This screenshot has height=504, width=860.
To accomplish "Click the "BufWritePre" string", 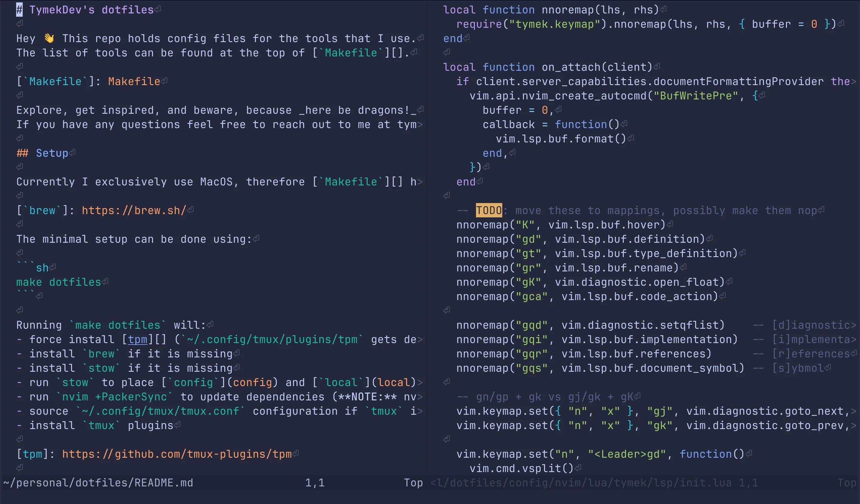I will pyautogui.click(x=696, y=96).
